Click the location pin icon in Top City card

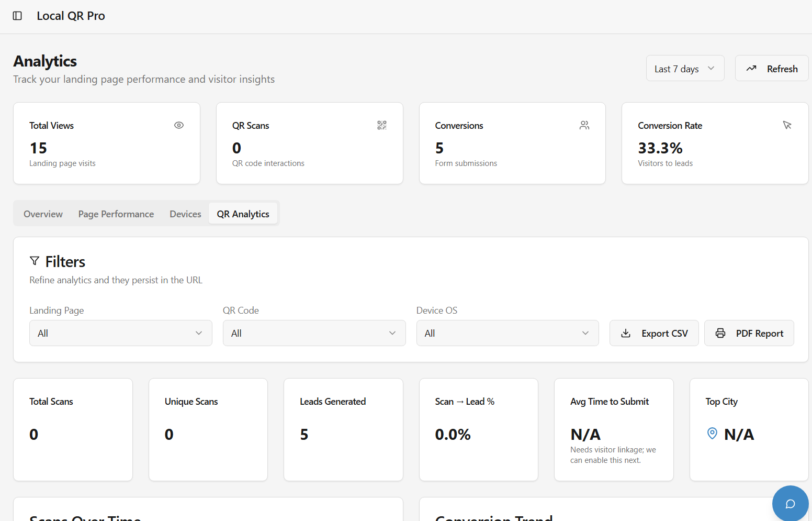712,434
